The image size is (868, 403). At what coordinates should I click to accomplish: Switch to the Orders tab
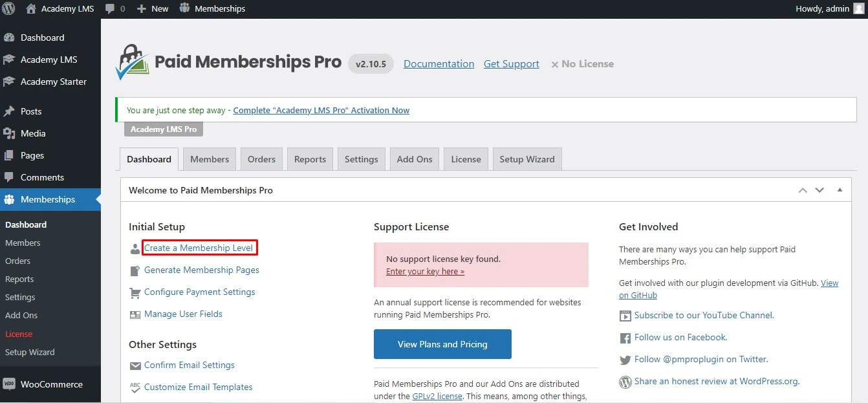261,159
